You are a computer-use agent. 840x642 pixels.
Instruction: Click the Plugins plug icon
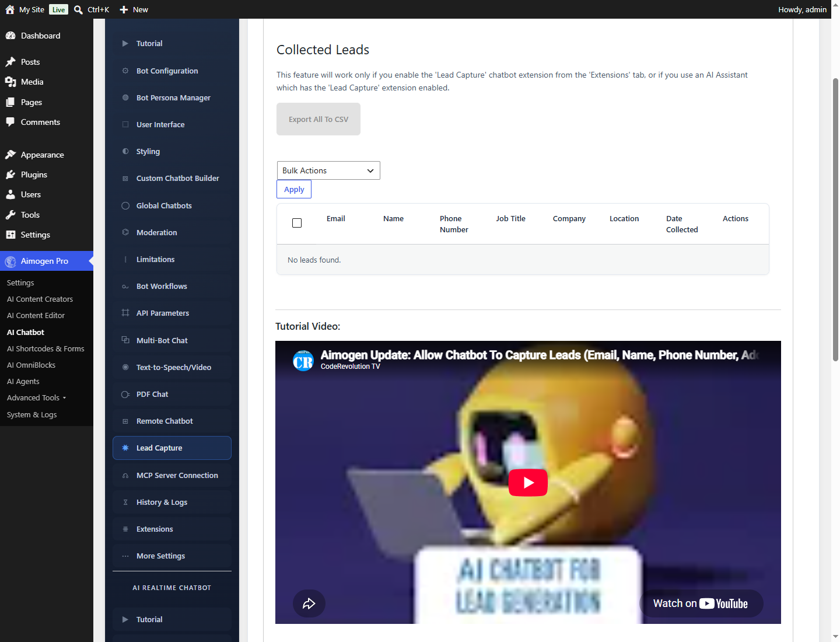tap(10, 175)
